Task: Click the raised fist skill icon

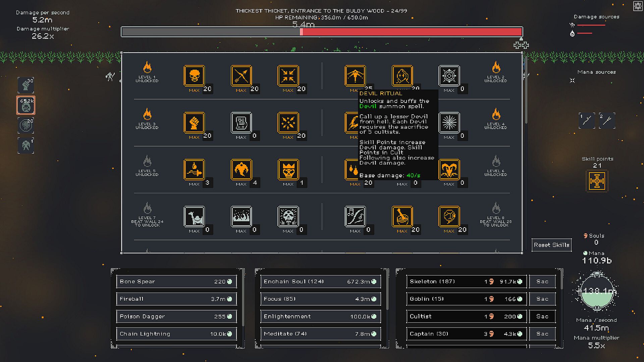Action: tap(194, 122)
